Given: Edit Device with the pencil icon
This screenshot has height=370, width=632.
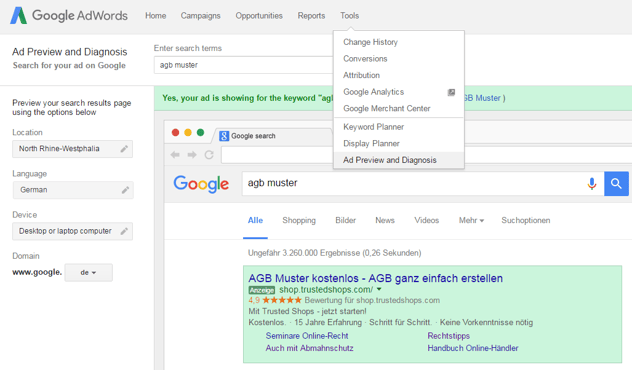Looking at the screenshot, I should point(124,231).
